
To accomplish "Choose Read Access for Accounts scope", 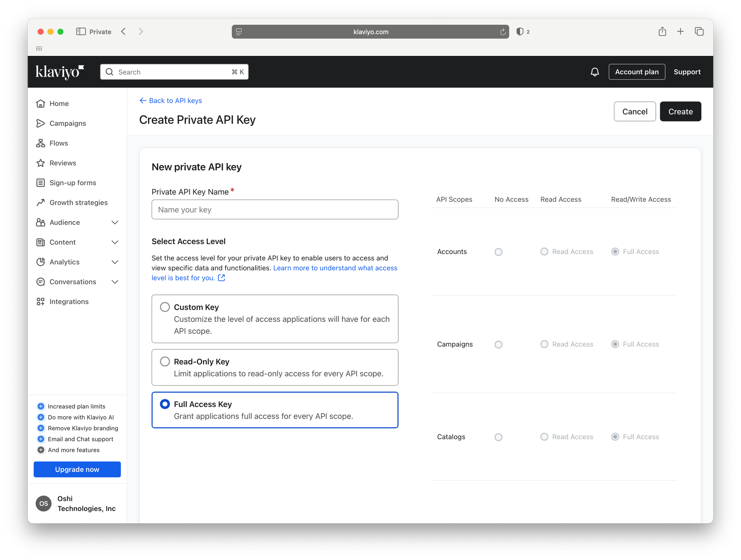I will (544, 251).
